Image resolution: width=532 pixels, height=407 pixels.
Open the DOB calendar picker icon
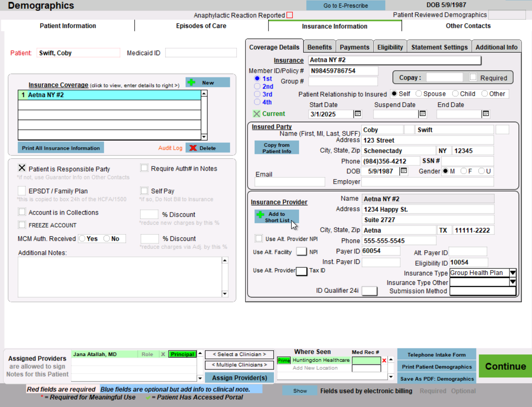[x=404, y=171]
